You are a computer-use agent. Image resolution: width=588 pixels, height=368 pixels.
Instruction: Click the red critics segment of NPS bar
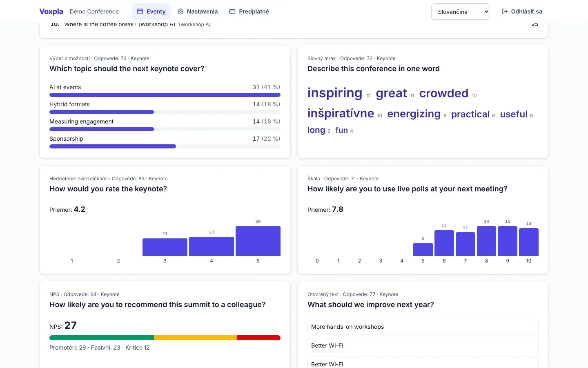[x=259, y=338]
